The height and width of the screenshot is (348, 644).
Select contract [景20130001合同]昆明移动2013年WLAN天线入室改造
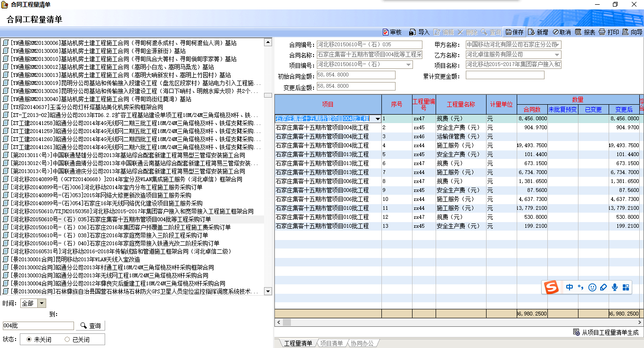point(75,259)
